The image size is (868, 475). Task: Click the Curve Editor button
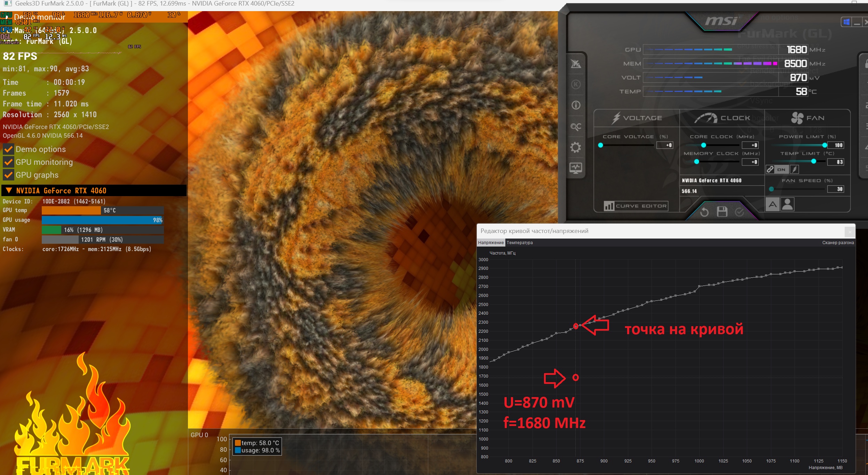pyautogui.click(x=636, y=206)
